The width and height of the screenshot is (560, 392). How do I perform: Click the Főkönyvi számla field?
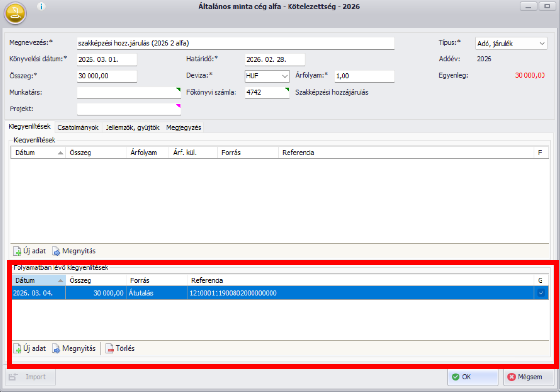click(x=266, y=92)
